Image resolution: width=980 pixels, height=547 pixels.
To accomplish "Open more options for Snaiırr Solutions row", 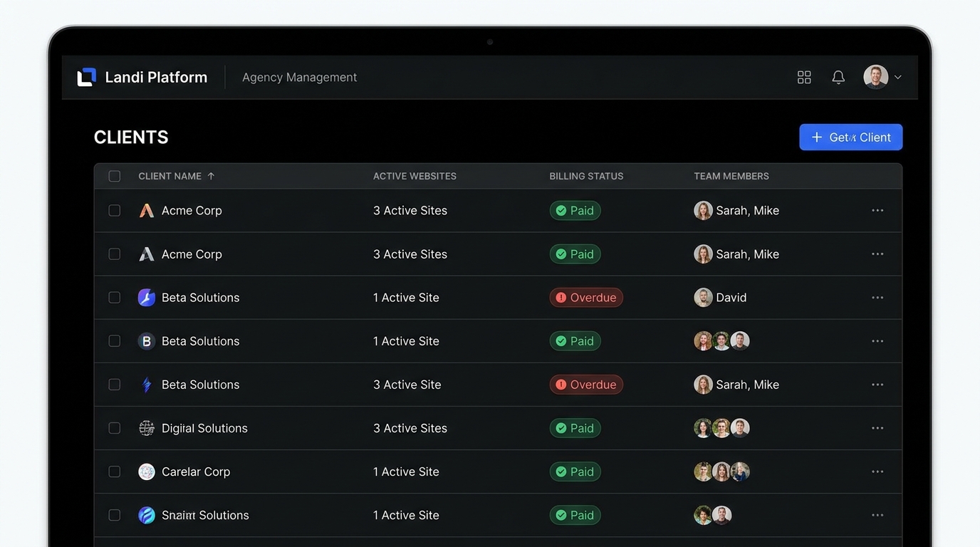I will pyautogui.click(x=877, y=515).
